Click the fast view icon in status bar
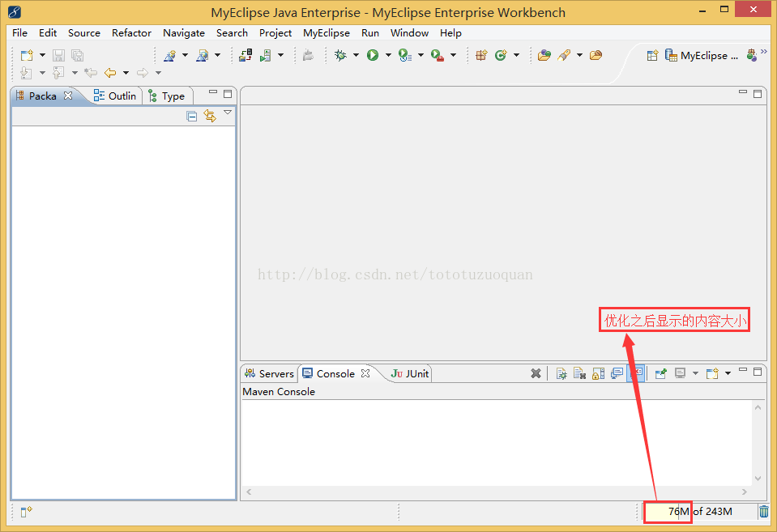The image size is (777, 532). [x=26, y=512]
